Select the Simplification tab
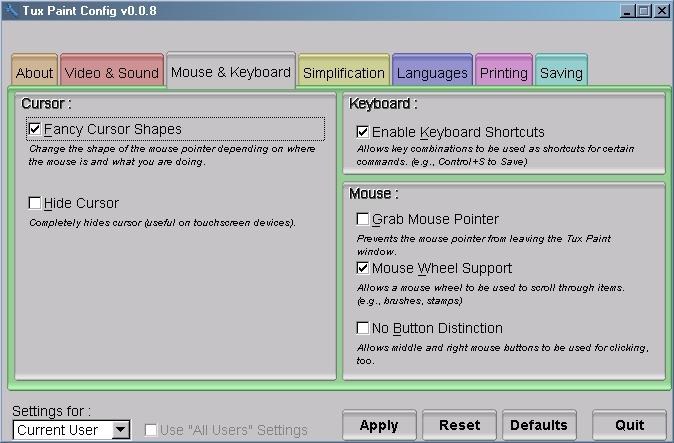This screenshot has width=674, height=443. 343,73
